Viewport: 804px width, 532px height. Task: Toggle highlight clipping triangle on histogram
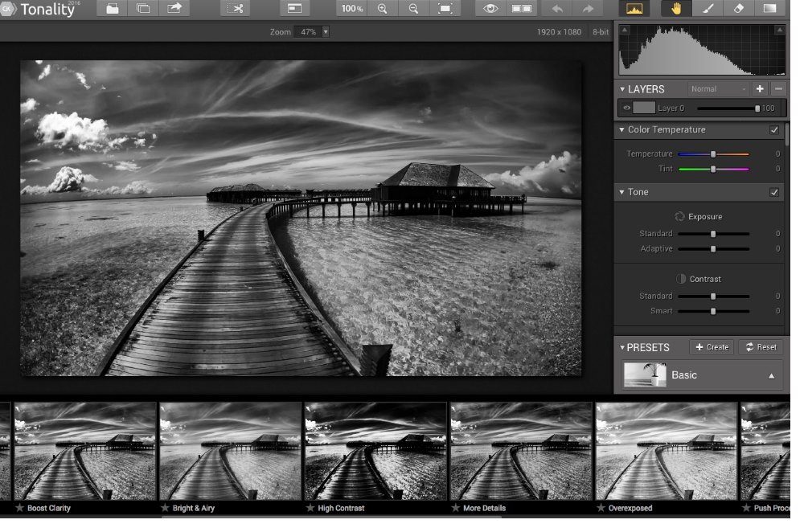click(x=779, y=31)
